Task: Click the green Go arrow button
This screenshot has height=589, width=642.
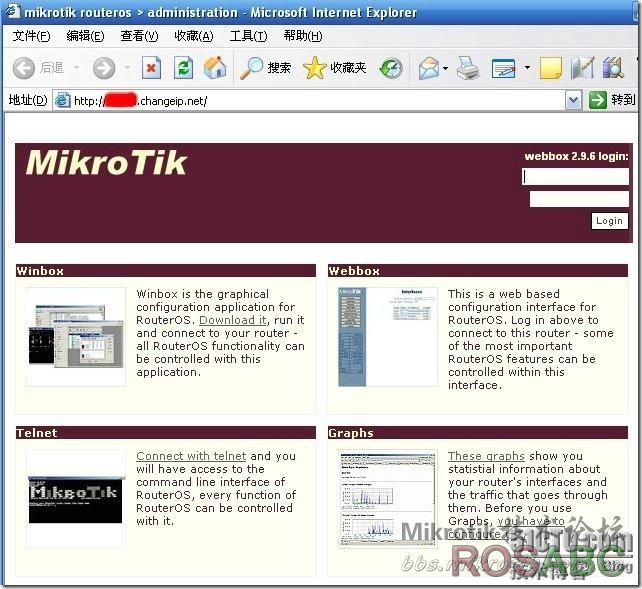Action: click(x=597, y=100)
